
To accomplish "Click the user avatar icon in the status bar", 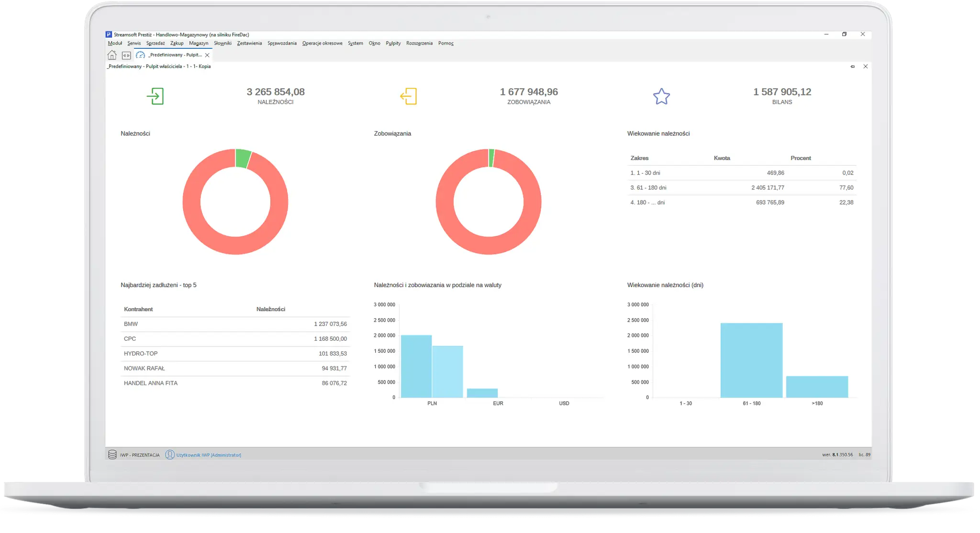I will 169,455.
